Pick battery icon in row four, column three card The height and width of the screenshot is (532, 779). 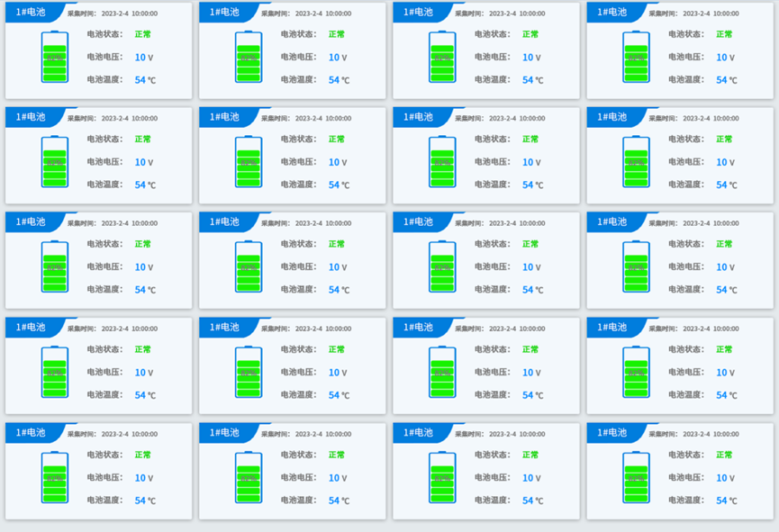click(442, 372)
